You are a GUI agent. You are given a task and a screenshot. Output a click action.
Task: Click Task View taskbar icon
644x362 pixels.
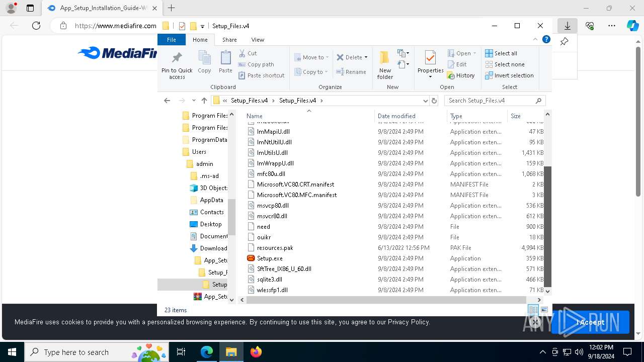[181, 352]
